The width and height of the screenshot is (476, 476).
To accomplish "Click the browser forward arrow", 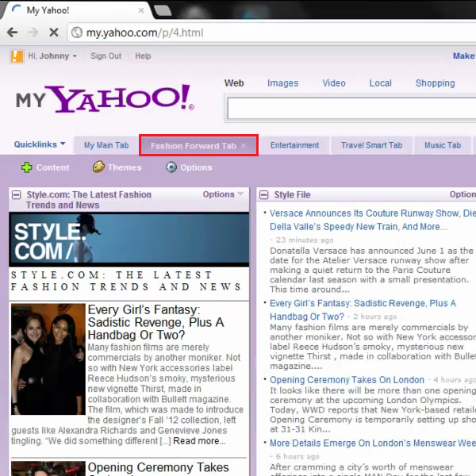I will (33, 33).
